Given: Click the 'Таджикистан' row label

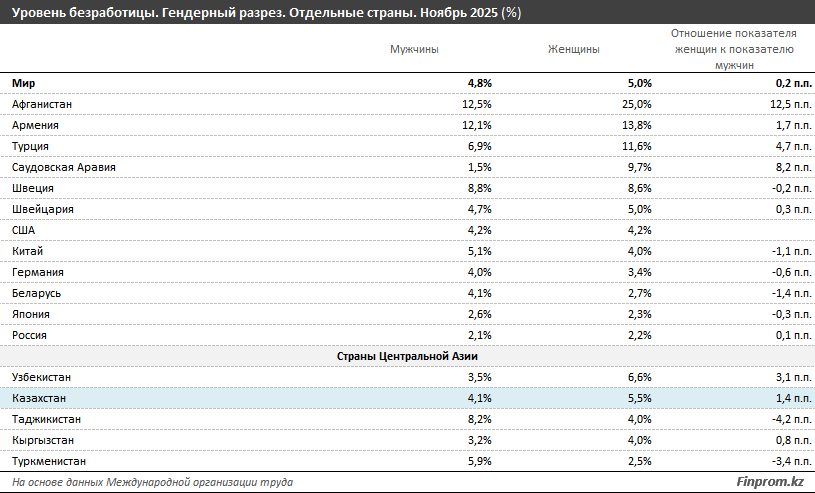Looking at the screenshot, I should [x=46, y=419].
